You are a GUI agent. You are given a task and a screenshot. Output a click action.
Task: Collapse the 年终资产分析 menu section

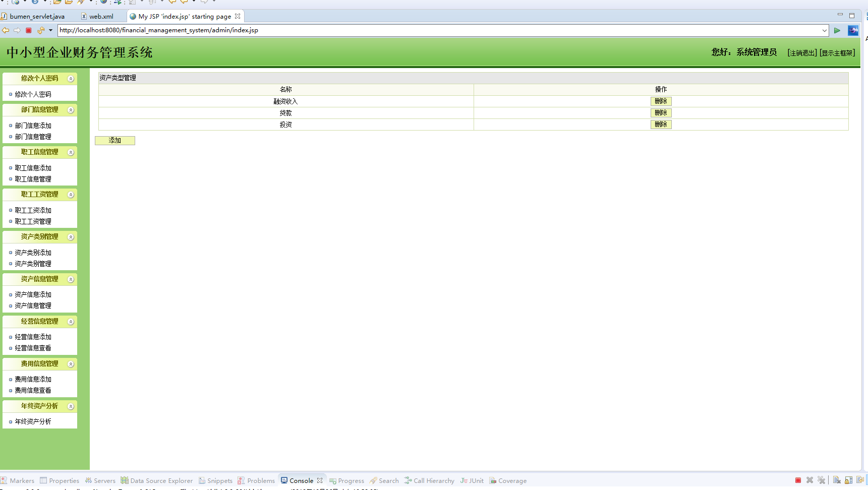pyautogui.click(x=71, y=406)
